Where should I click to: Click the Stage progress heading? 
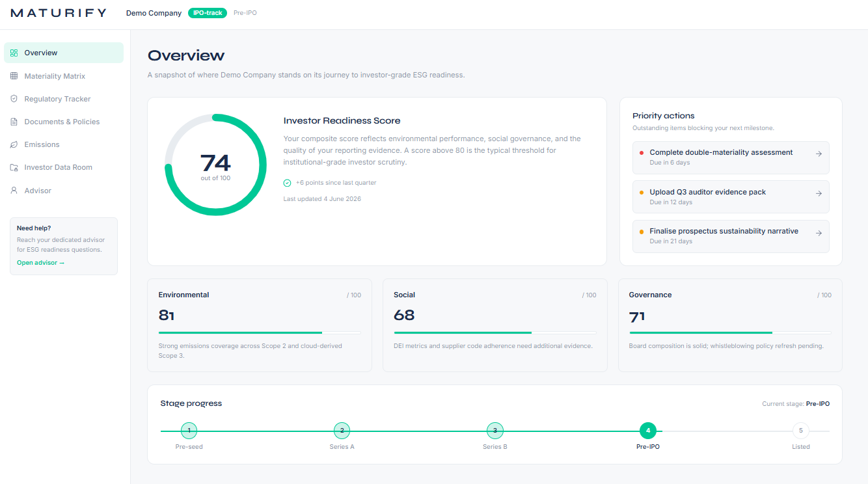[x=191, y=403]
